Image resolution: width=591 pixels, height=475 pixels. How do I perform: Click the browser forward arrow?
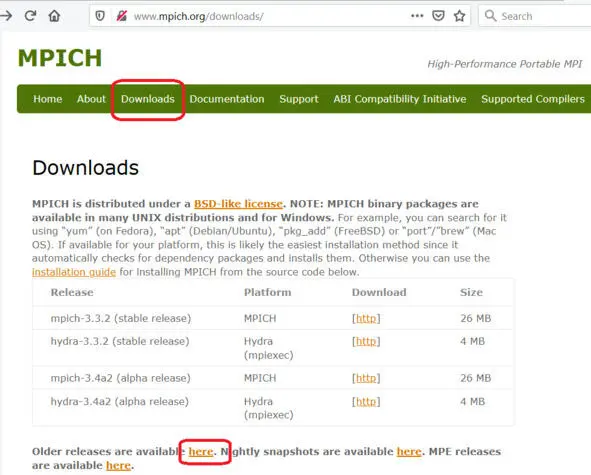pos(6,16)
